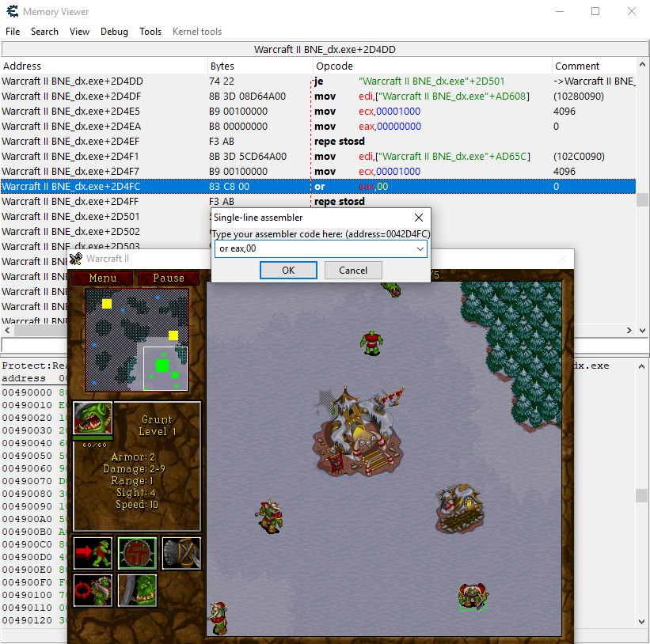Confirm the assembler dialog with OK
Image resolution: width=650 pixels, height=644 pixels.
288,271
